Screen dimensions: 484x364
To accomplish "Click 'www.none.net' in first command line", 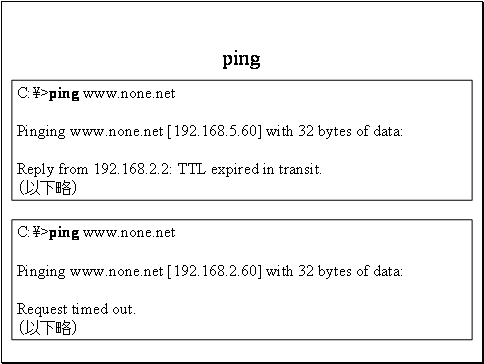I will (129, 94).
